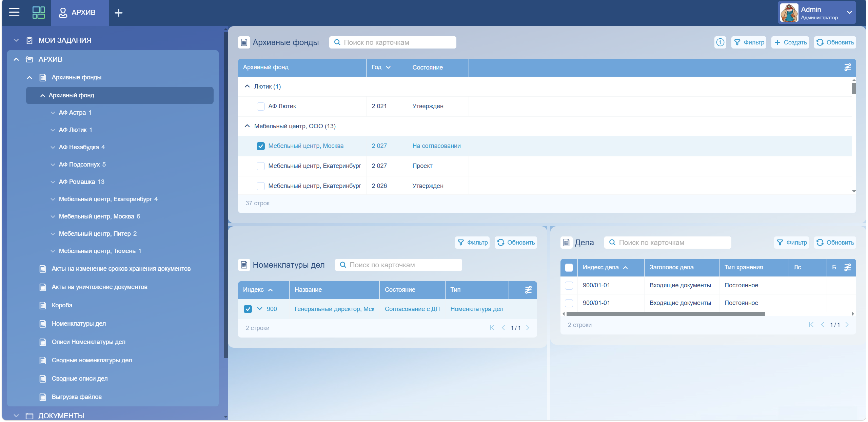Expand the МОИ ЗАДАНИЯ section chevron
This screenshot has width=868, height=422.
(16, 40)
